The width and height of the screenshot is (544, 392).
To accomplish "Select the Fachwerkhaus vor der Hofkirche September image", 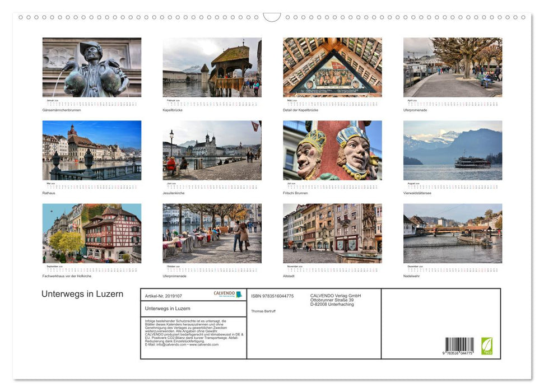I will tap(91, 232).
